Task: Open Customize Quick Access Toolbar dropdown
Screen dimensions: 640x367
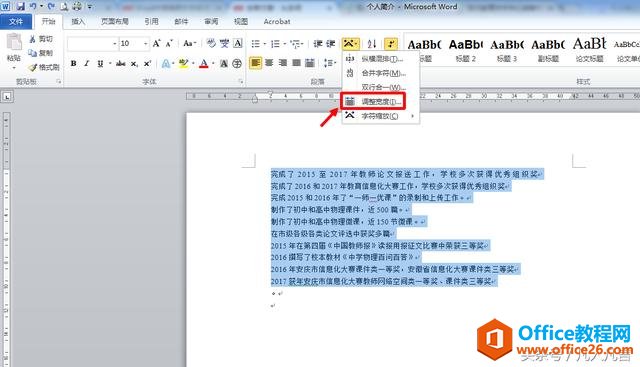Action: [x=89, y=7]
